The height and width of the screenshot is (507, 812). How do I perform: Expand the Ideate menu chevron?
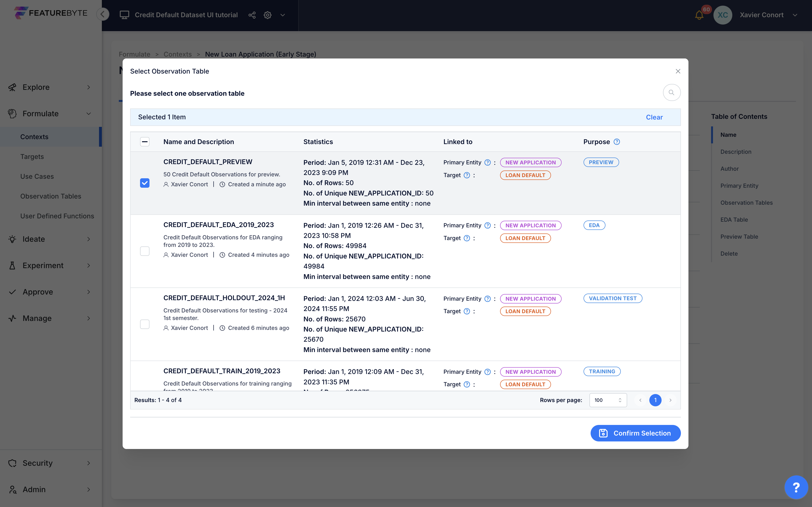(x=88, y=239)
